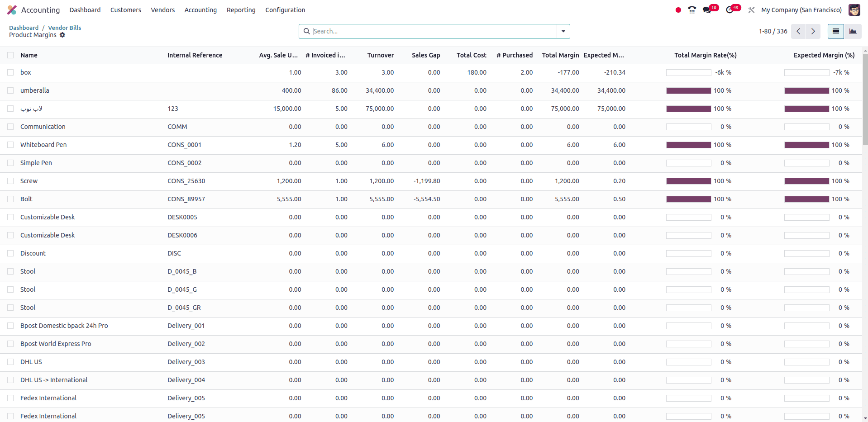Go to Vendor Bills breadcrumb
868x422 pixels.
(x=64, y=28)
